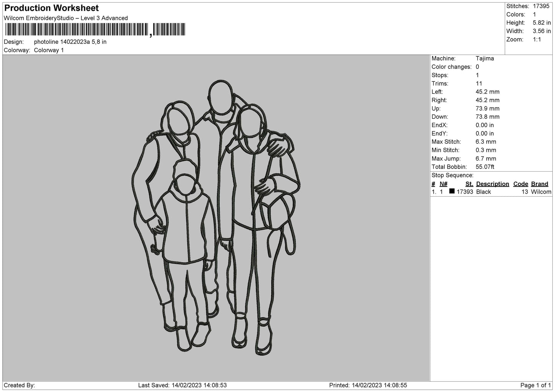Click the 'Last Saved: 14/02/2023 14:08:53' footer text
This screenshot has width=555, height=392.
tap(182, 385)
